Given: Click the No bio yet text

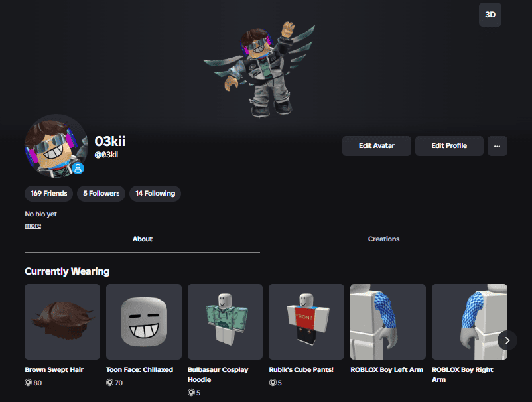Looking at the screenshot, I should (x=40, y=214).
